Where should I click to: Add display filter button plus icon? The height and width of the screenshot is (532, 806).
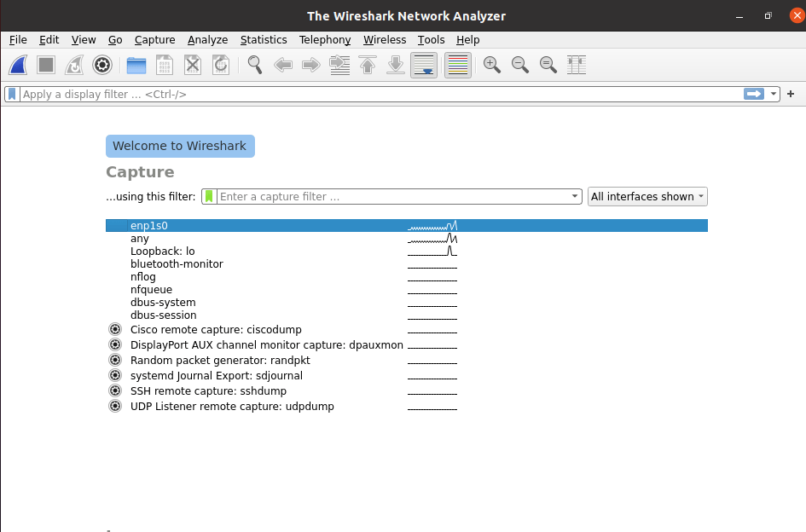[791, 94]
